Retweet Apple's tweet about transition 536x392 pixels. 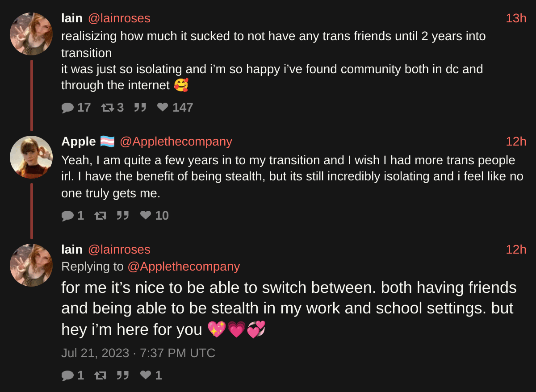pos(100,216)
